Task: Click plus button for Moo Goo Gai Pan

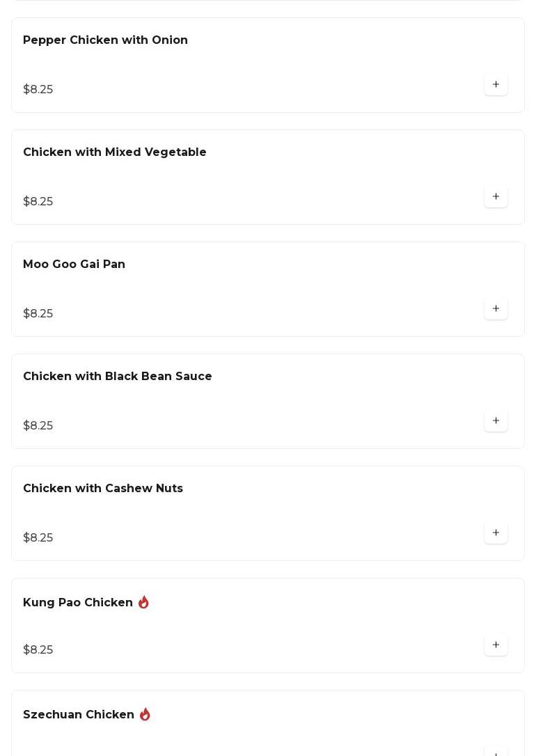Action: [496, 309]
